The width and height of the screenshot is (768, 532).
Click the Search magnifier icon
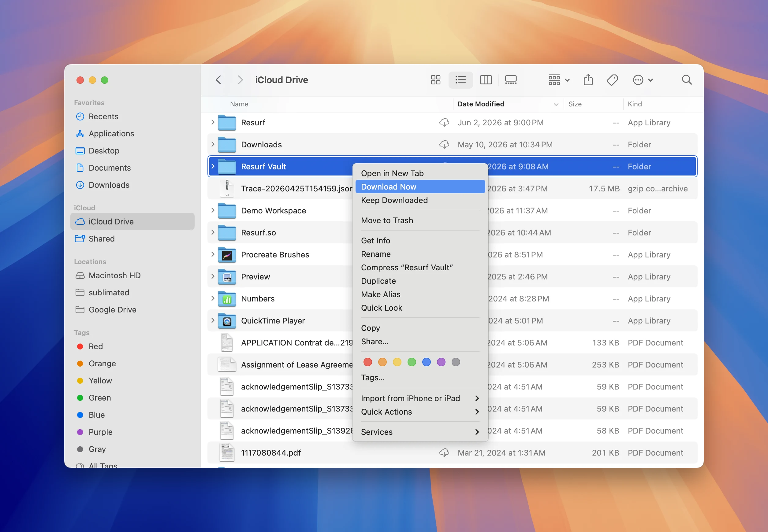687,80
